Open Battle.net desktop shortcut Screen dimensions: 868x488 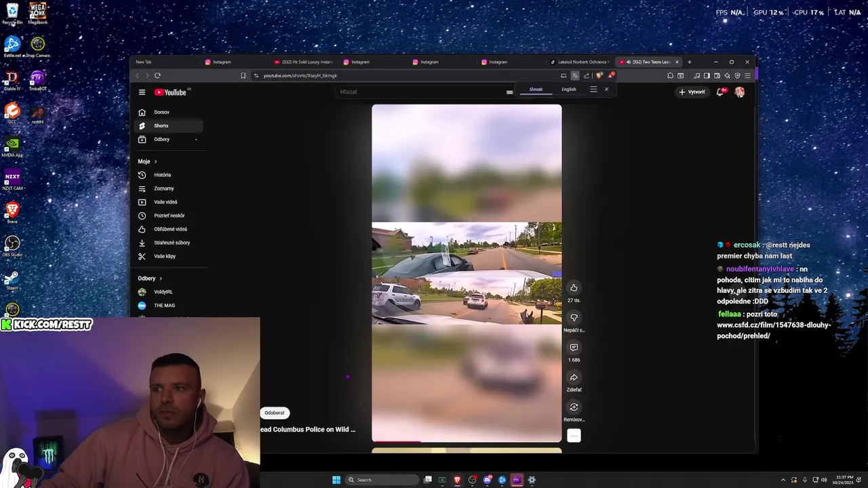tap(12, 47)
